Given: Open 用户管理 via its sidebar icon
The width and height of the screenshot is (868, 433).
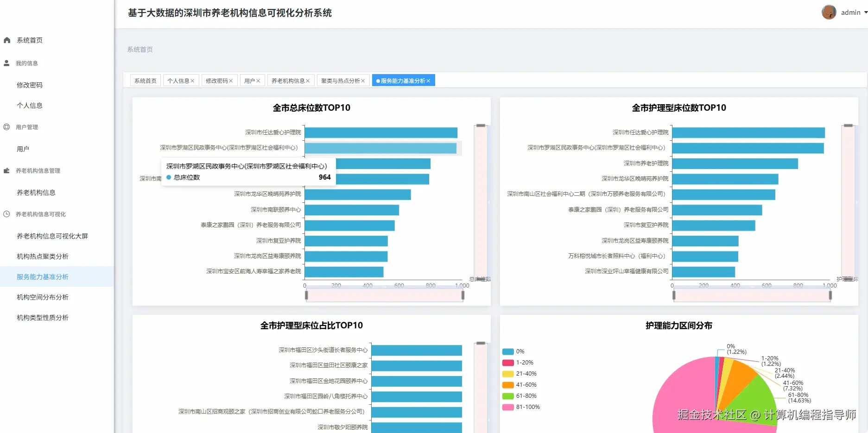Looking at the screenshot, I should 6,127.
